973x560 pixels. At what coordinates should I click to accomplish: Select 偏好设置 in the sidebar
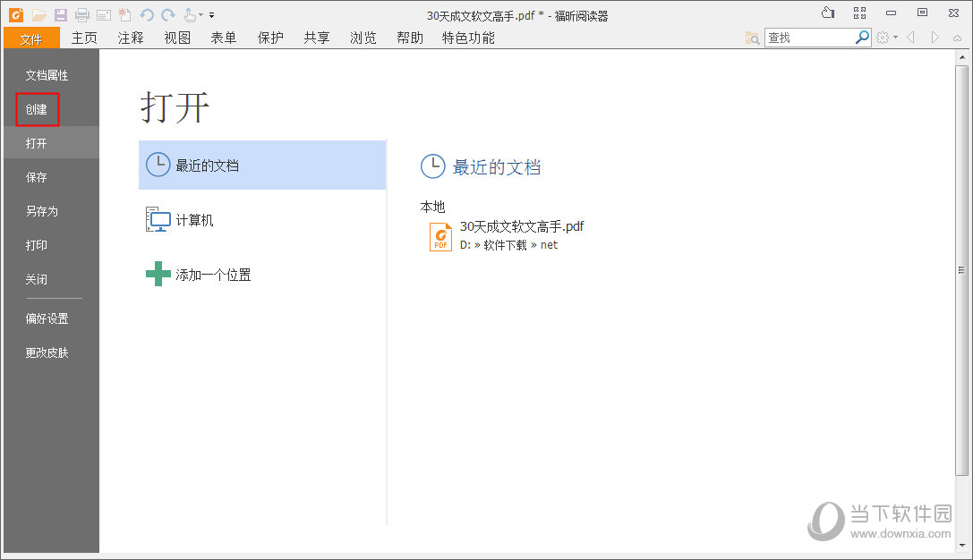click(47, 318)
